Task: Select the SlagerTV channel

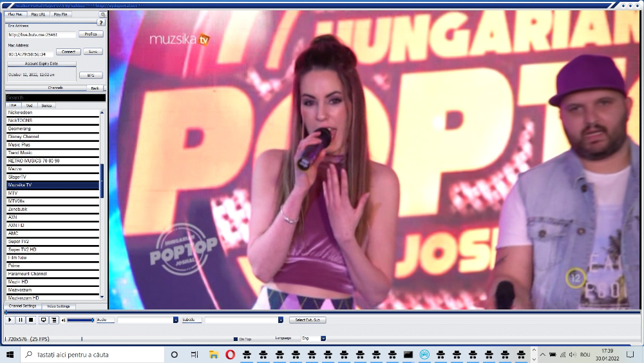Action: coord(53,177)
